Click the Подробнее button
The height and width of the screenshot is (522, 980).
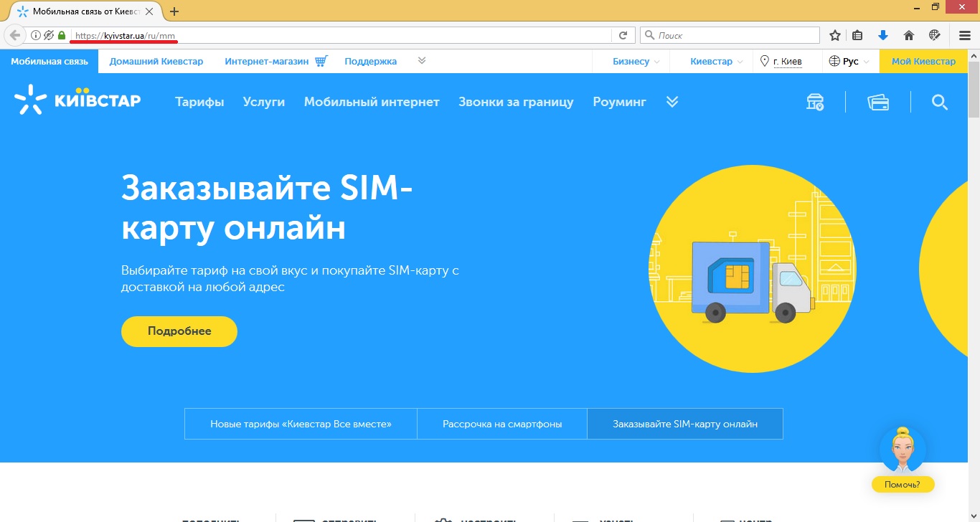179,331
